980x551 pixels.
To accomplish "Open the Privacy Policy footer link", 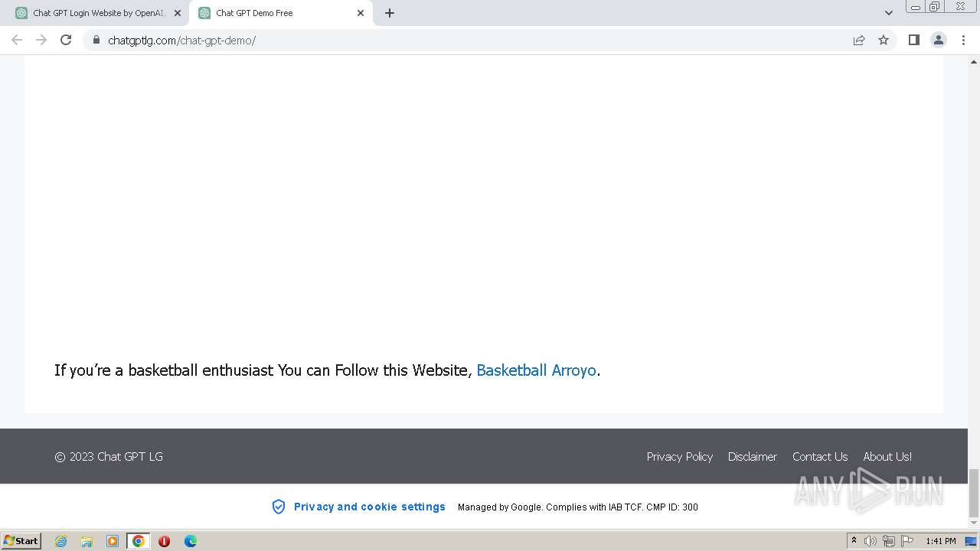I will pos(679,456).
